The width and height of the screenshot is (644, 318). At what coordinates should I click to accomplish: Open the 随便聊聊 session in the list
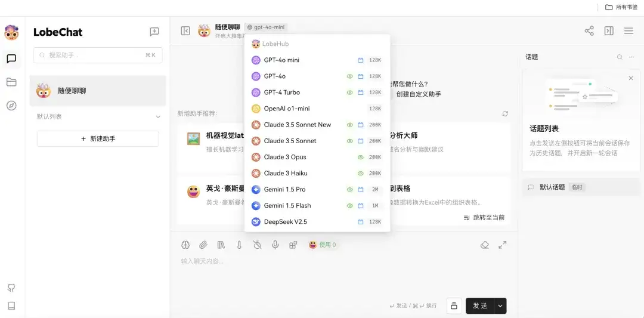[98, 91]
